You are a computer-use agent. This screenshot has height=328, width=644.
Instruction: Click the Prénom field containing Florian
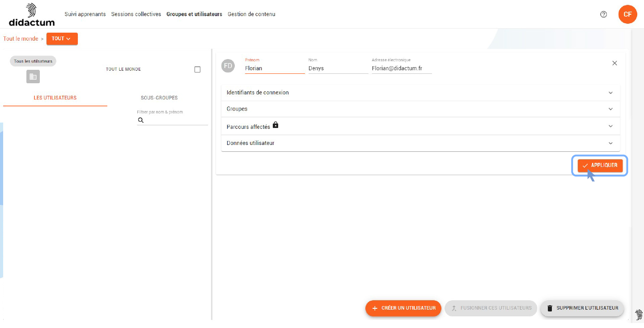(x=275, y=68)
